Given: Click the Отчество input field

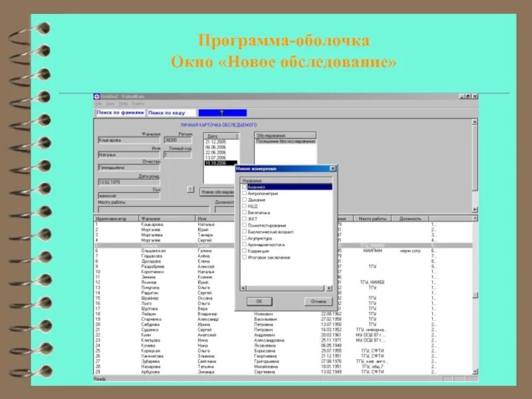Looking at the screenshot, I should [x=129, y=168].
